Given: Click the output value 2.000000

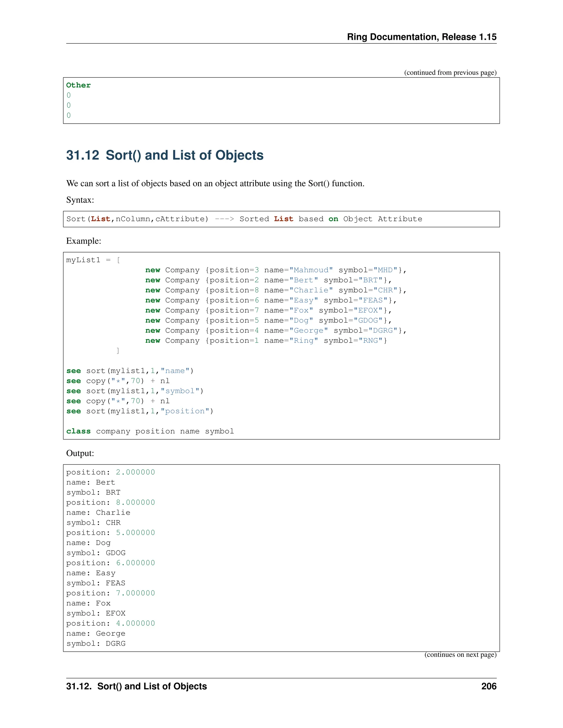Looking at the screenshot, I should point(136,472).
